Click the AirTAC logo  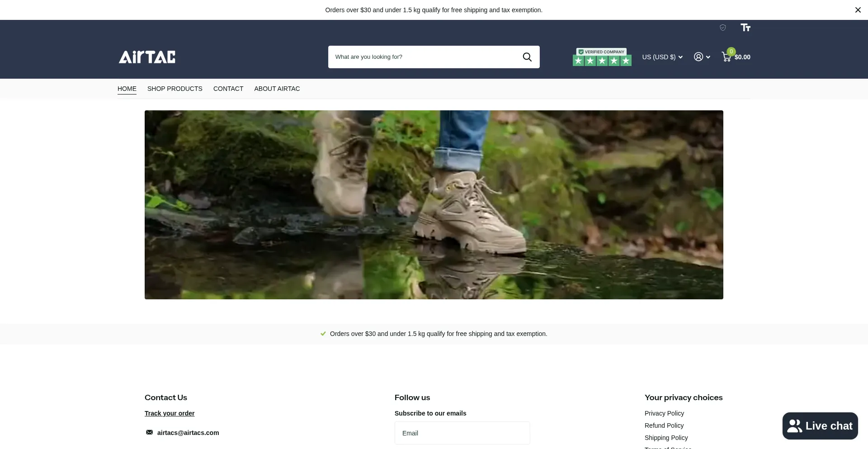tap(147, 57)
